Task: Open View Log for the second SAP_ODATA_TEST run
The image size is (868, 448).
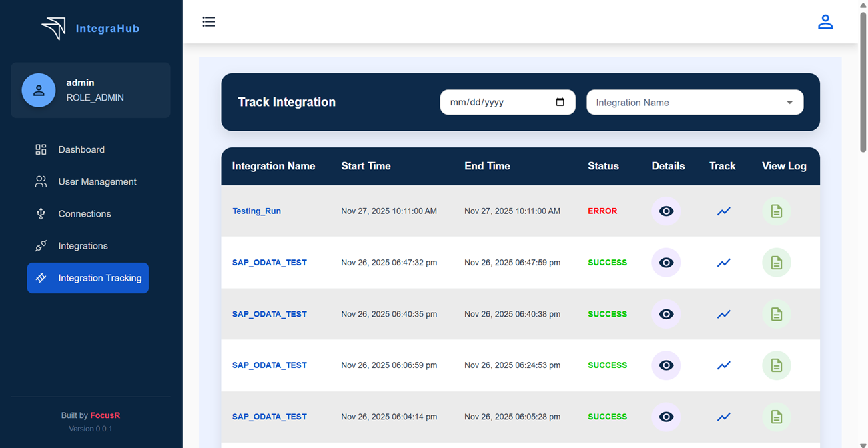Action: (x=776, y=313)
